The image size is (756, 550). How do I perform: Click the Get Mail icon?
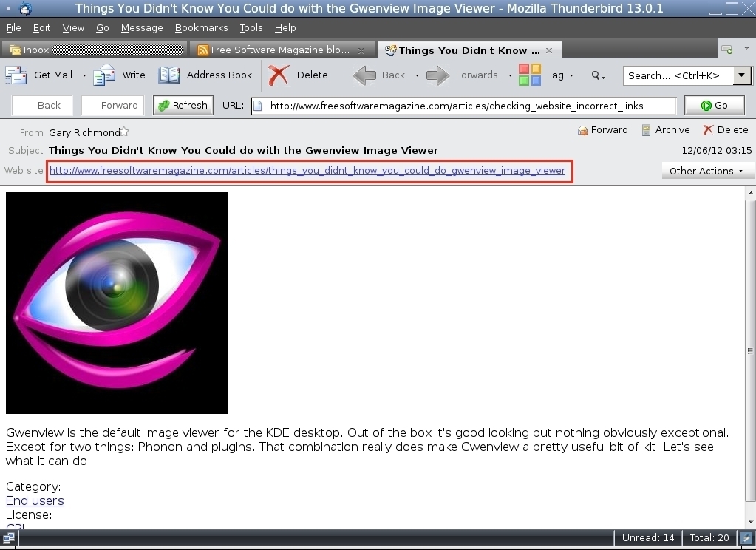point(16,75)
